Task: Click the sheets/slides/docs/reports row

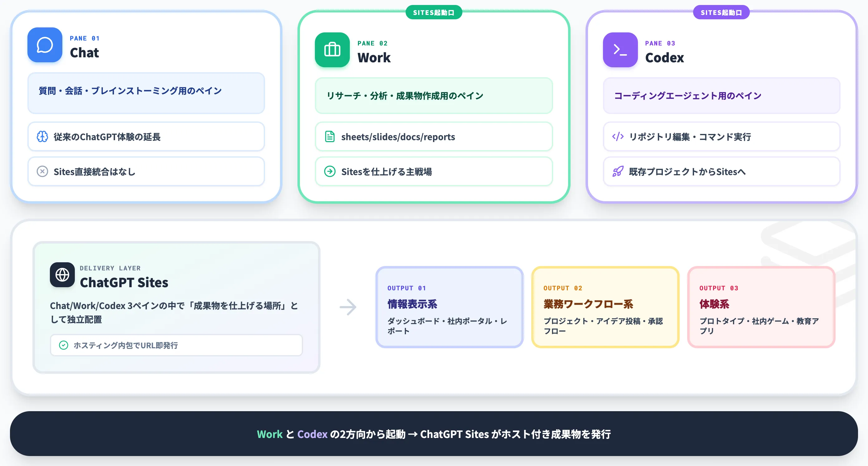Action: 434,137
